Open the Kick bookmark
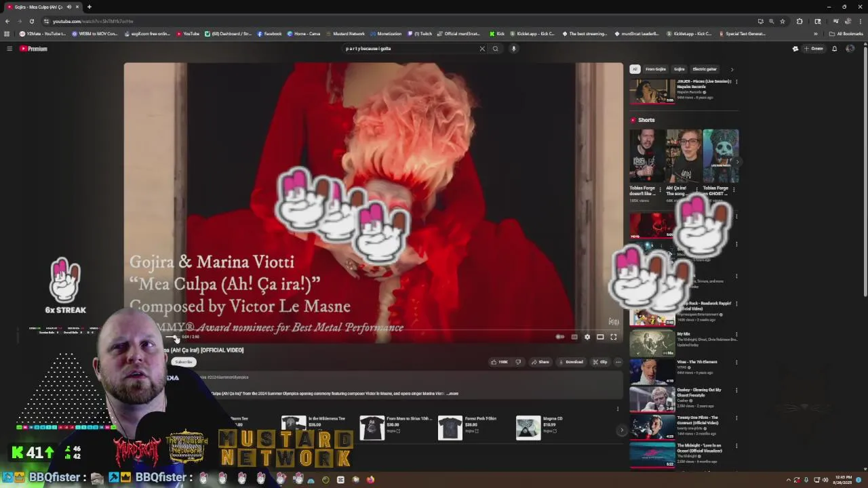The image size is (868, 488). (497, 34)
